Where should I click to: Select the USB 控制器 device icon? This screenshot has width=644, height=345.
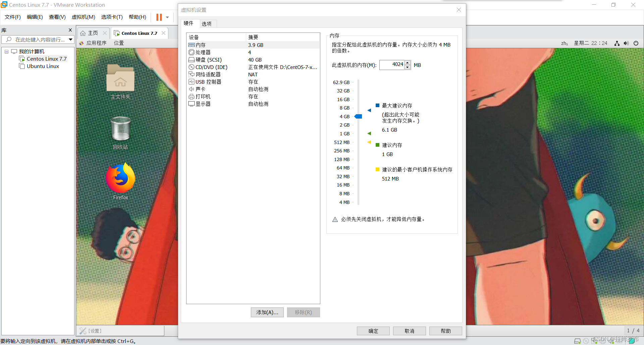(191, 82)
